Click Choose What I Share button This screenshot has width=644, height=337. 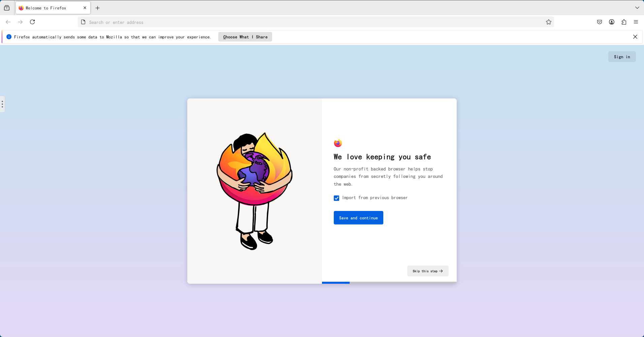point(245,37)
